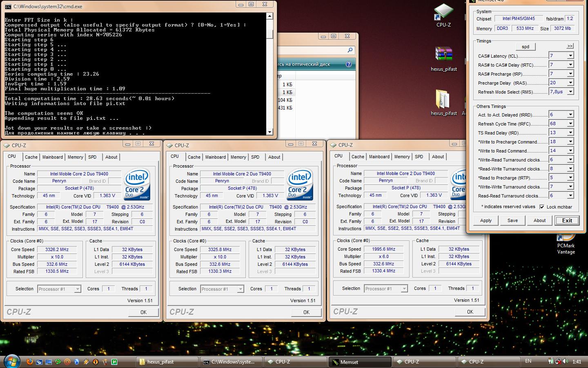Open Cache tab in left CPU-Z window

tap(31, 157)
